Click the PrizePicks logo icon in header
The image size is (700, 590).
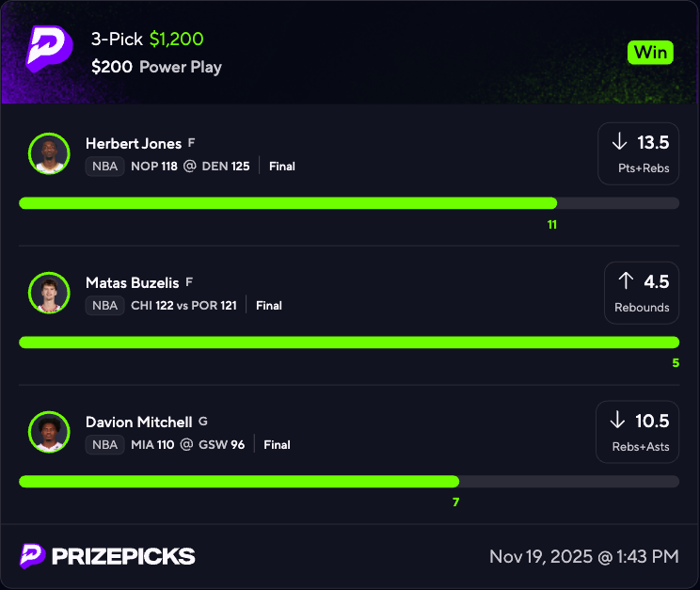pyautogui.click(x=48, y=47)
